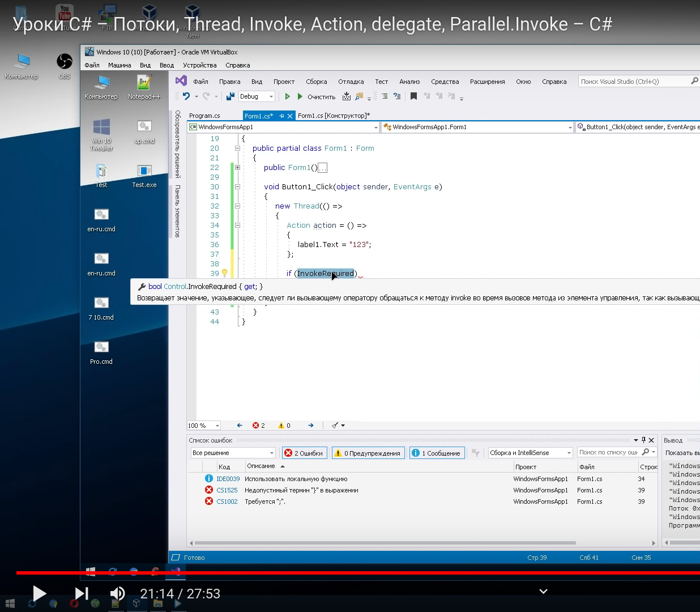
Task: Click the Win 10 Tweaker desktop icon
Action: point(101,135)
